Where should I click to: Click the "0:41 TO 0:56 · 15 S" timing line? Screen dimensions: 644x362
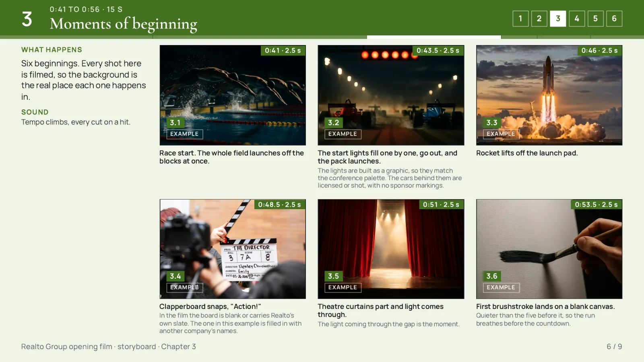[86, 9]
